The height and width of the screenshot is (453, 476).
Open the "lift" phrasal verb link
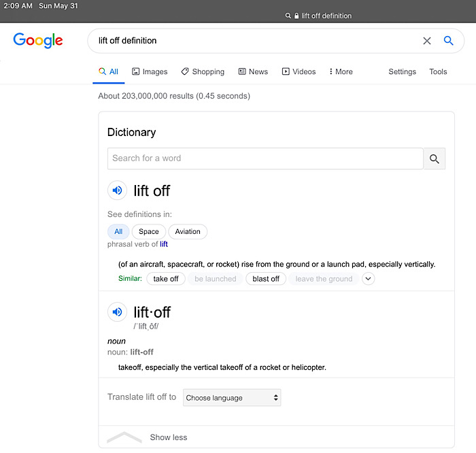164,244
